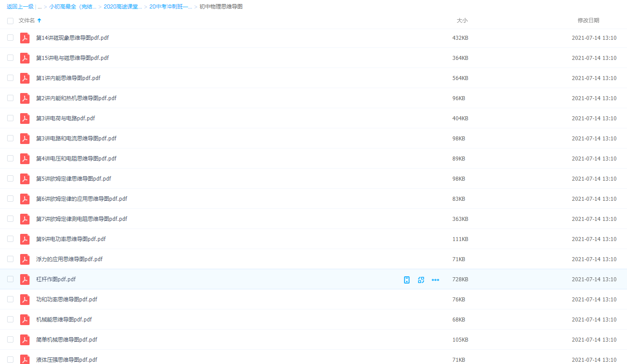Screen dimensions: 627x364
Task: Click the PDF icon of 浮力的应用思维导图
Action: [25, 259]
